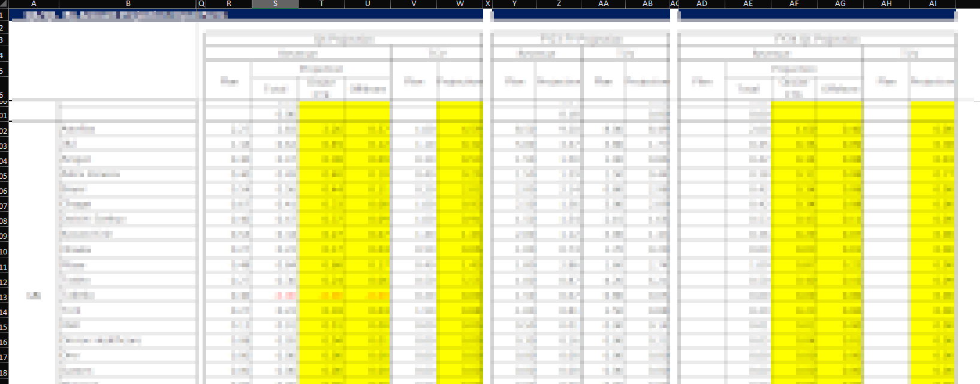This screenshot has width=980, height=384.
Task: Select column V header
Action: pyautogui.click(x=414, y=4)
